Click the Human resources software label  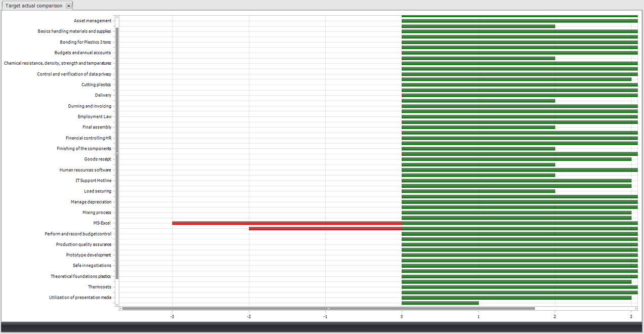click(x=85, y=170)
